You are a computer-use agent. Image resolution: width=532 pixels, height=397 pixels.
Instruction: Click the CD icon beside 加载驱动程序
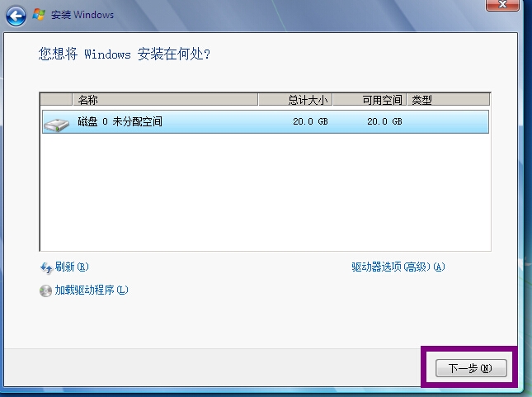coord(45,291)
